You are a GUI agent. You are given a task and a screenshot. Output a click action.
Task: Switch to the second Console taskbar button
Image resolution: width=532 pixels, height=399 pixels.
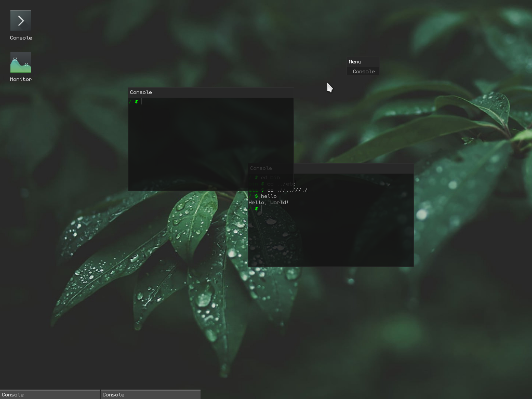(151, 395)
